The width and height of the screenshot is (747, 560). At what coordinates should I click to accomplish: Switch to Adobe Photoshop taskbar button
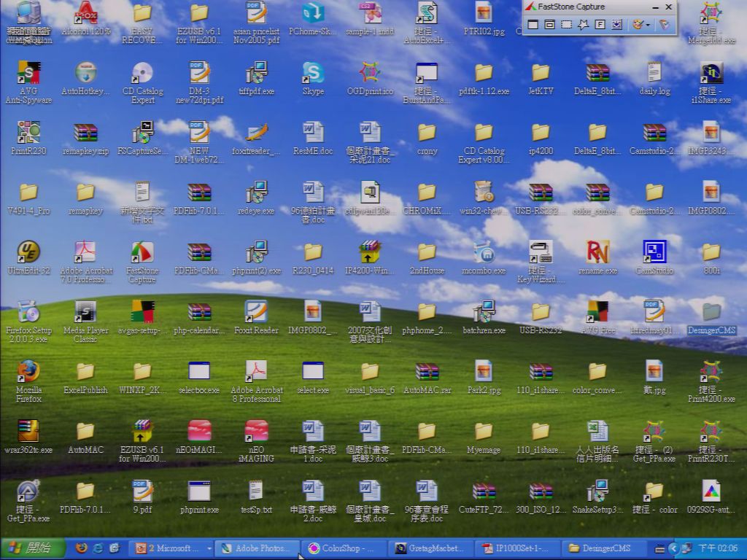coord(256,548)
